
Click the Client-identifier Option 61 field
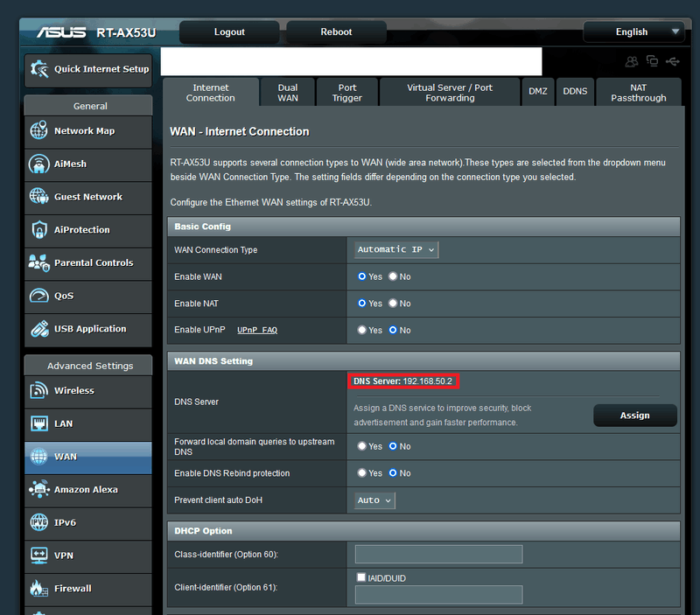click(x=439, y=595)
